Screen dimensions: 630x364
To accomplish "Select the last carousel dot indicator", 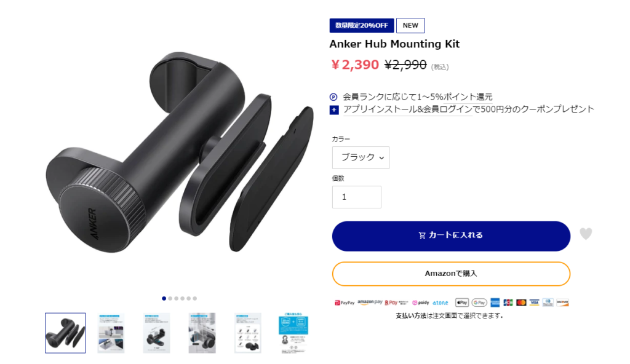I will click(195, 298).
